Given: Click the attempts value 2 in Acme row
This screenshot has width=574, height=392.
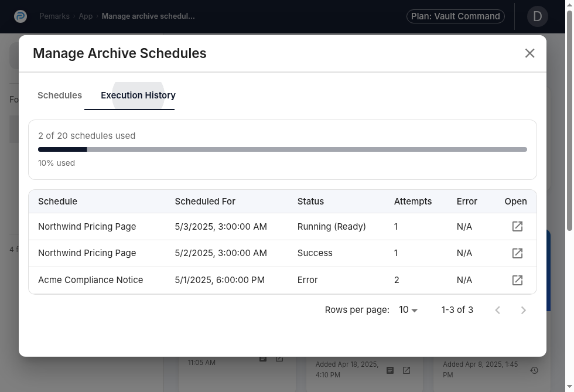Looking at the screenshot, I should (x=397, y=280).
